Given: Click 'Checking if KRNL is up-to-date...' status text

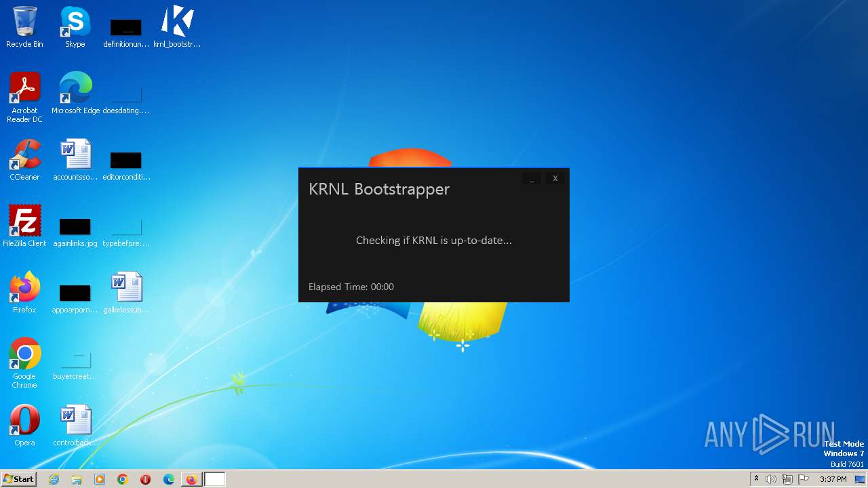Looking at the screenshot, I should pos(434,241).
